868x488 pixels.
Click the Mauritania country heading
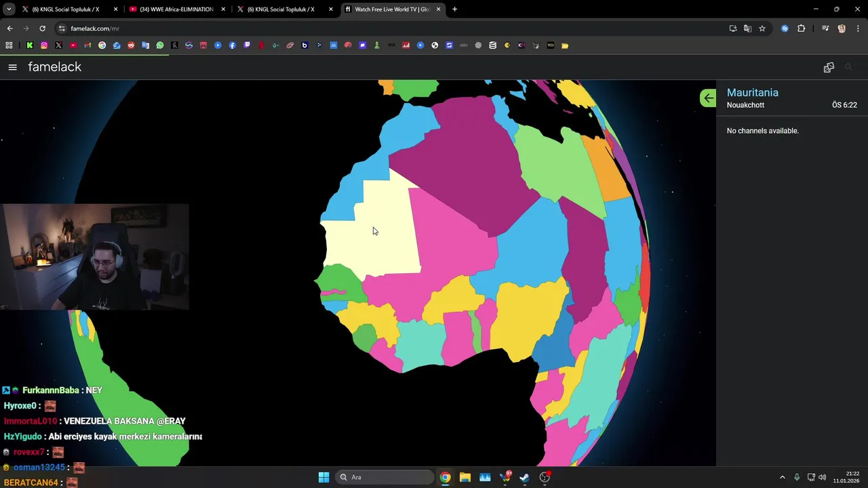point(752,92)
